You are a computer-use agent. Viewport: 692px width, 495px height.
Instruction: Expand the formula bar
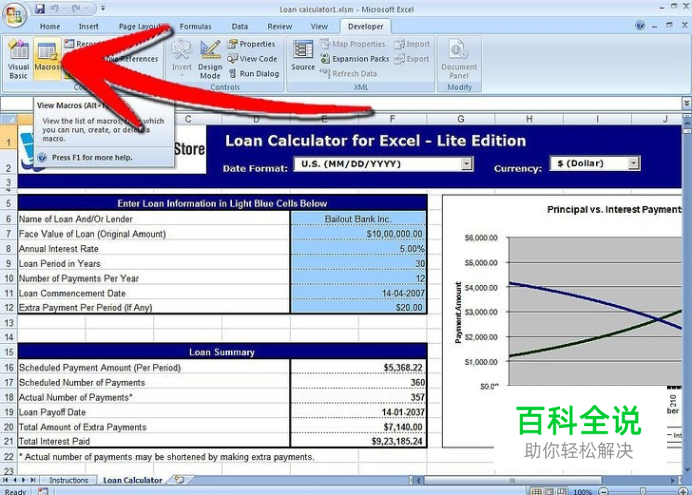coord(687,103)
